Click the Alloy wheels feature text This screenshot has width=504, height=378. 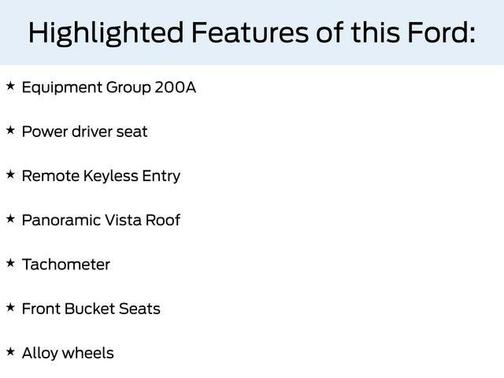[x=68, y=353]
